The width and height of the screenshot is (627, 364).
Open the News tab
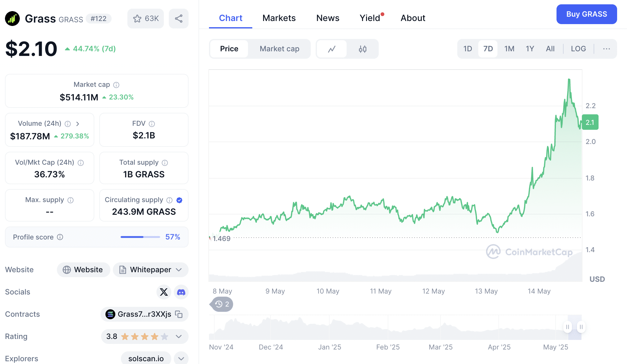[328, 18]
